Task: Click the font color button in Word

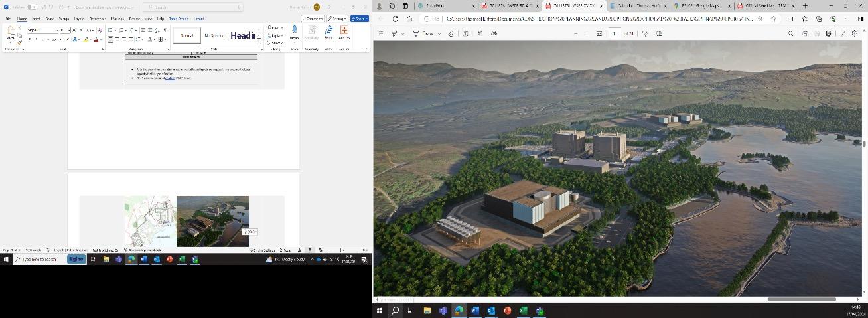Action: coord(96,39)
